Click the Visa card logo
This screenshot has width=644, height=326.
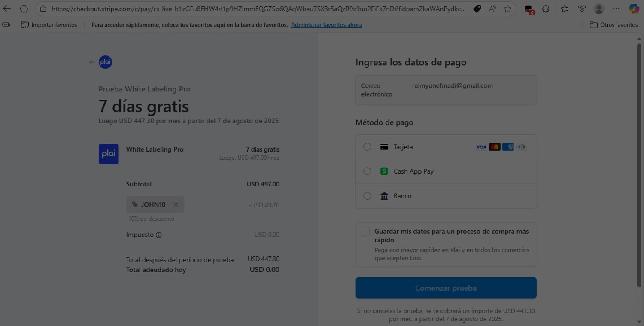coord(481,147)
